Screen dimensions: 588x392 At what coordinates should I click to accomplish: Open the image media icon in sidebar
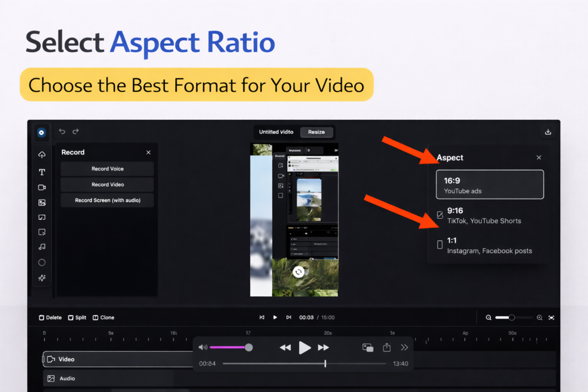click(42, 203)
